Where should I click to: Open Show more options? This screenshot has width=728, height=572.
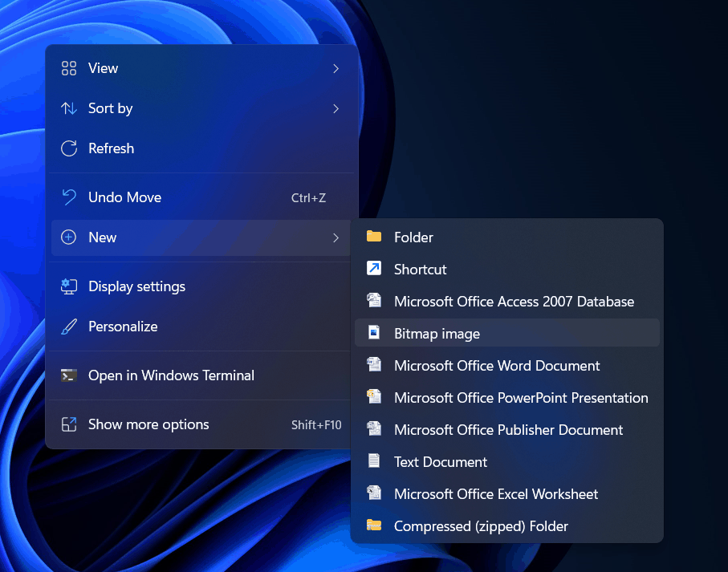coord(148,424)
